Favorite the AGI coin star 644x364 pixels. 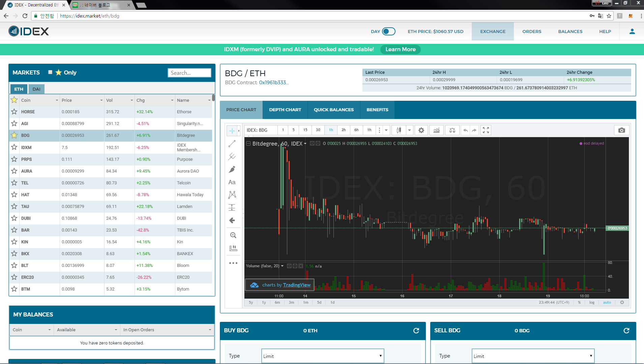pyautogui.click(x=14, y=123)
